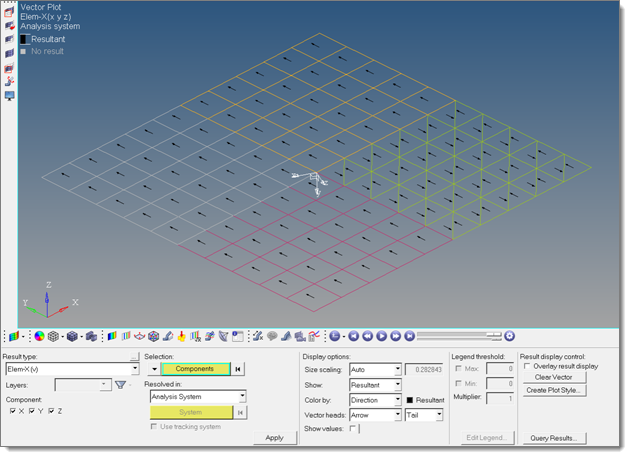Viewport: 630px width, 457px height.
Task: Open the Layers filter funnel icon
Action: (x=120, y=384)
